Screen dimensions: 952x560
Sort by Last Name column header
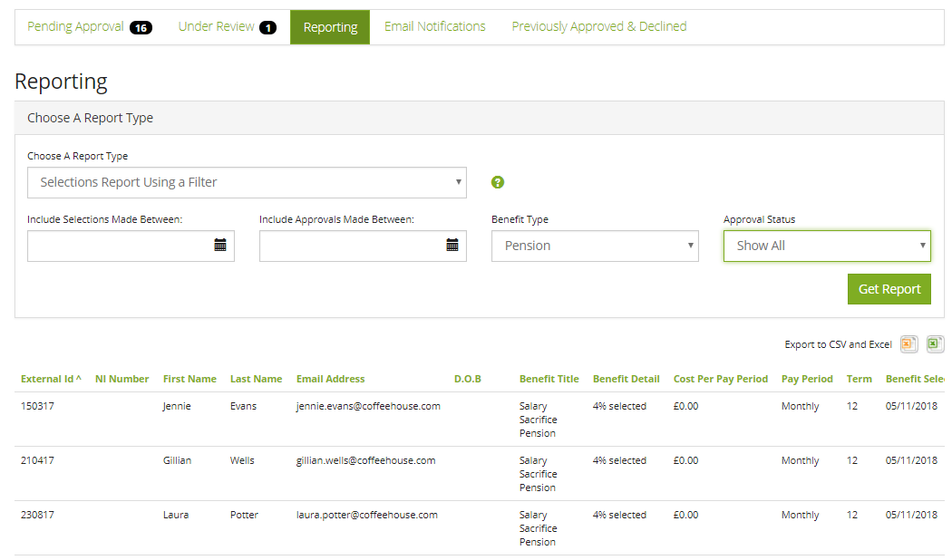pos(257,379)
